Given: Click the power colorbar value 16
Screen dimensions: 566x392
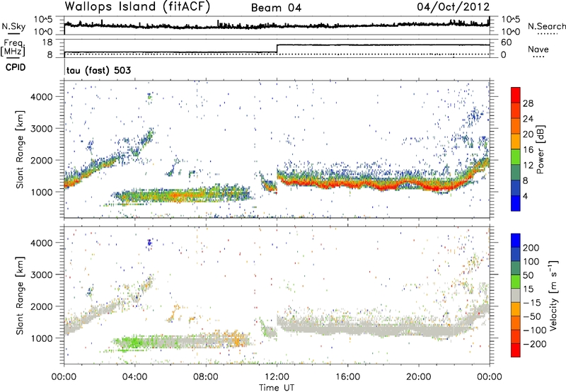Looking at the screenshot, I should click(528, 150).
